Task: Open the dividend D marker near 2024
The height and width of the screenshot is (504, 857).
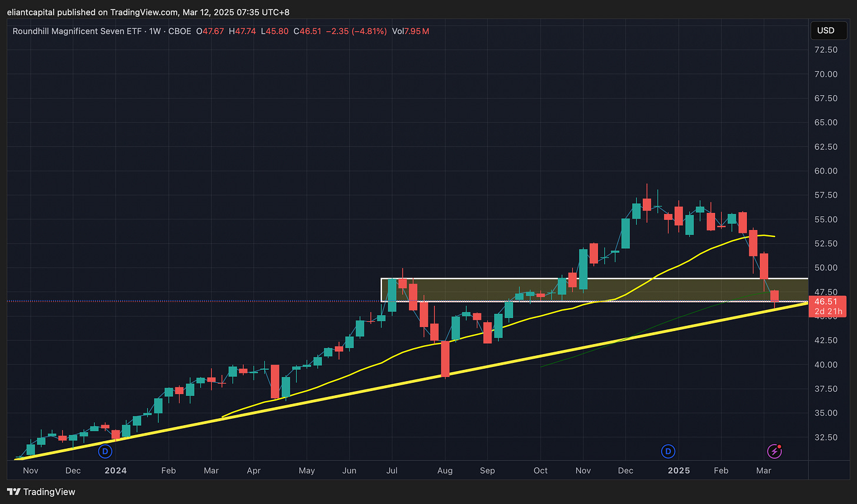Action: (x=105, y=452)
